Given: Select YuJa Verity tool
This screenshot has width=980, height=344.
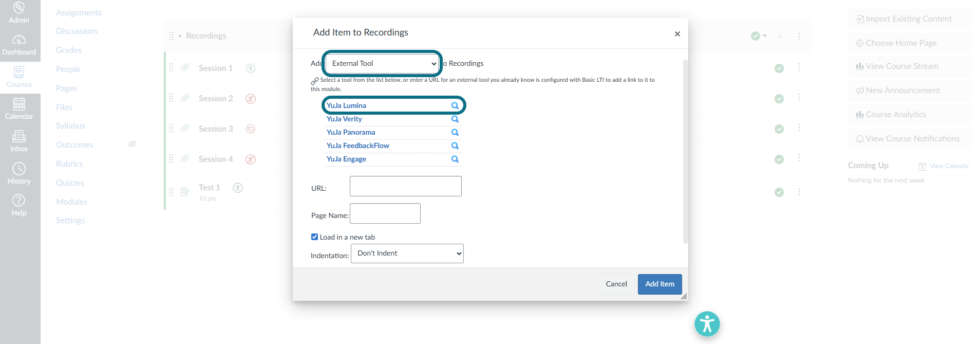Looking at the screenshot, I should click(x=344, y=119).
